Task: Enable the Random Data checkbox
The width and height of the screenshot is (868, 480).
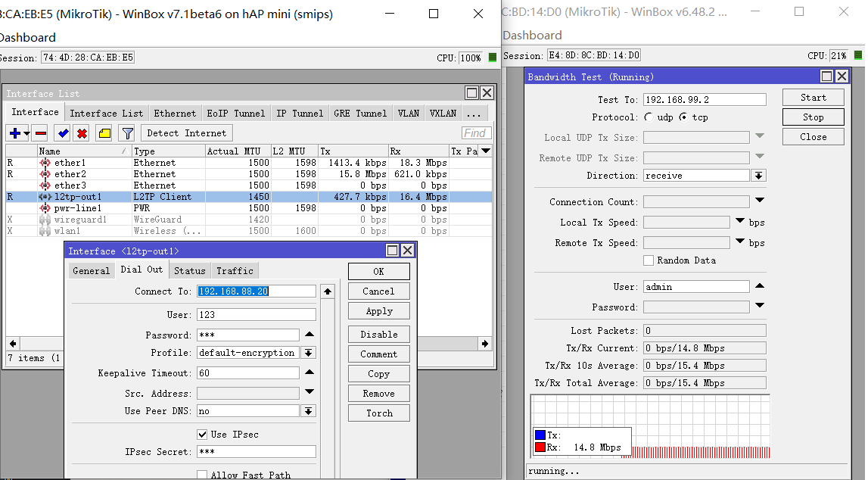Action: click(x=649, y=260)
